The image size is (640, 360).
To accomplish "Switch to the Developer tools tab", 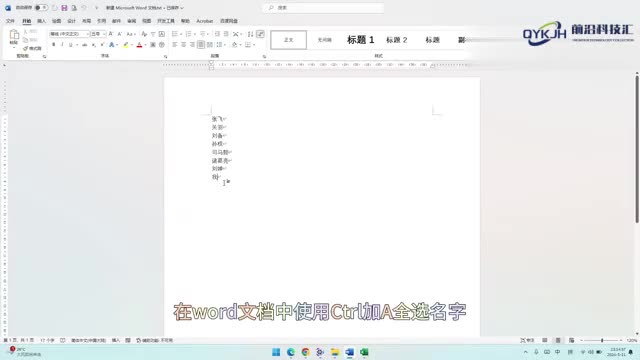I will click(166, 21).
